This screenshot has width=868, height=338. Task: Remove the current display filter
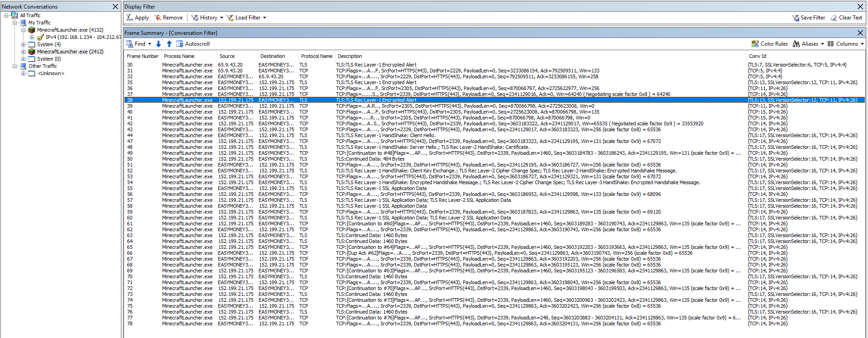pyautogui.click(x=168, y=18)
